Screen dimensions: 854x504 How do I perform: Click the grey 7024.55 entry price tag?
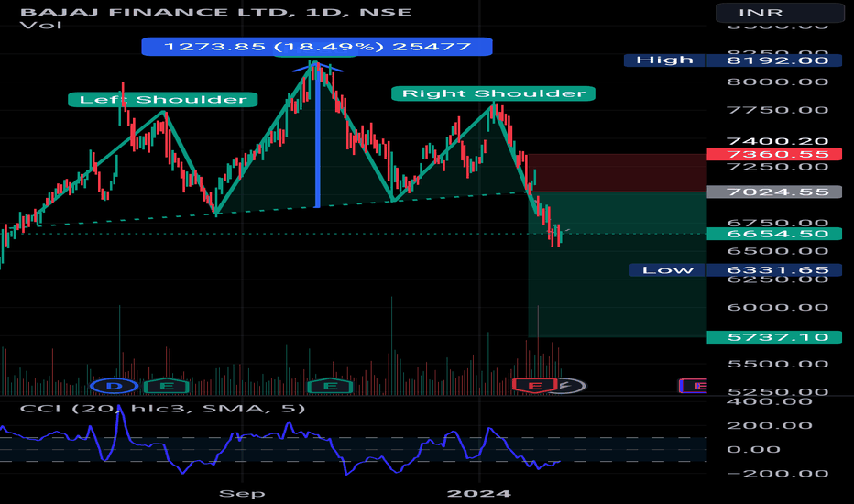(774, 192)
